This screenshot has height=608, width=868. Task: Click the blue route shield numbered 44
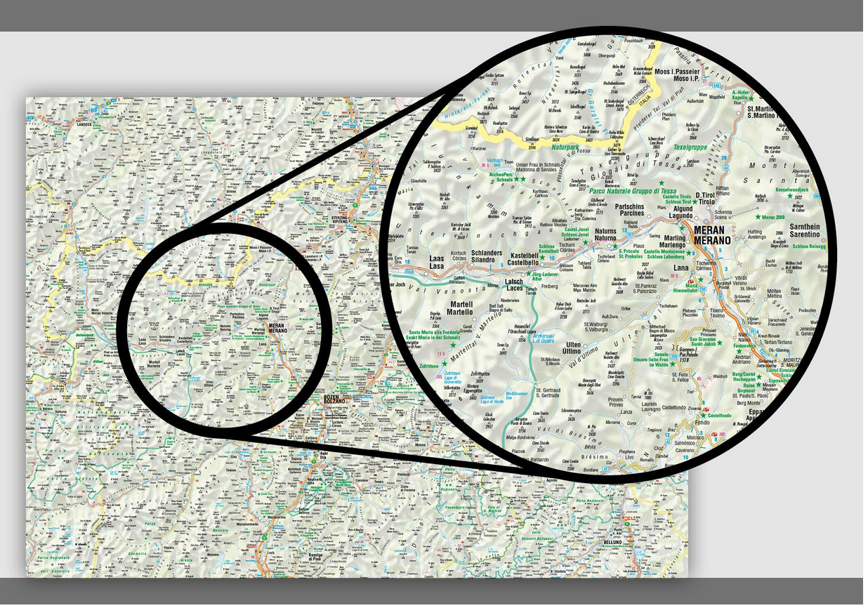coord(727,167)
